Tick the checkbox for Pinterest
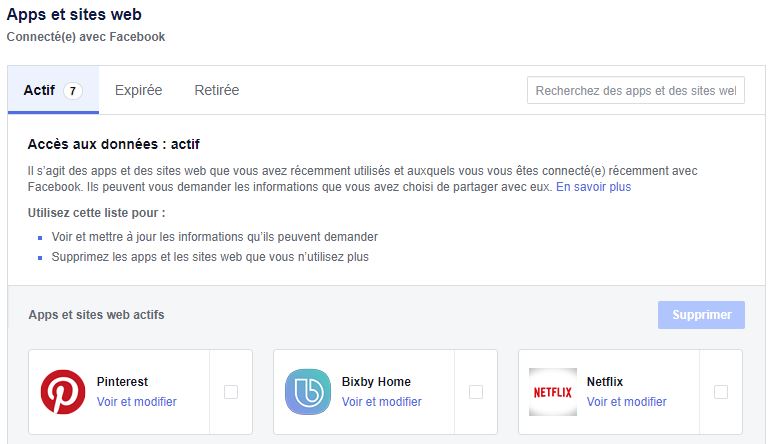This screenshot has width=769, height=444. (x=231, y=392)
